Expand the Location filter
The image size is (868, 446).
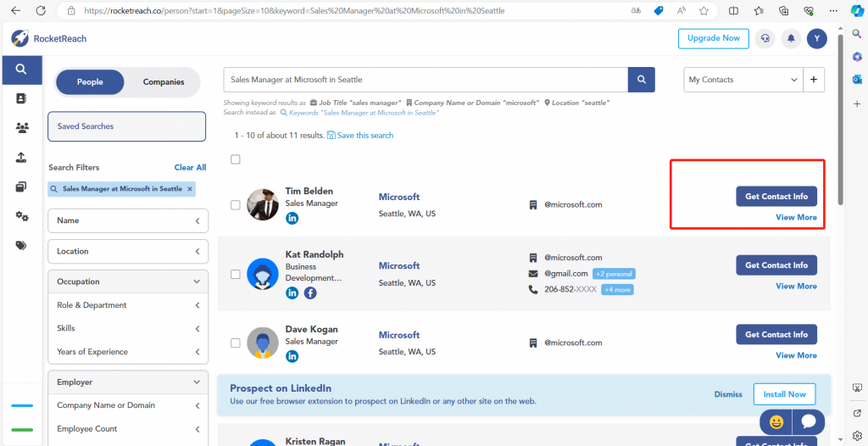[128, 252]
